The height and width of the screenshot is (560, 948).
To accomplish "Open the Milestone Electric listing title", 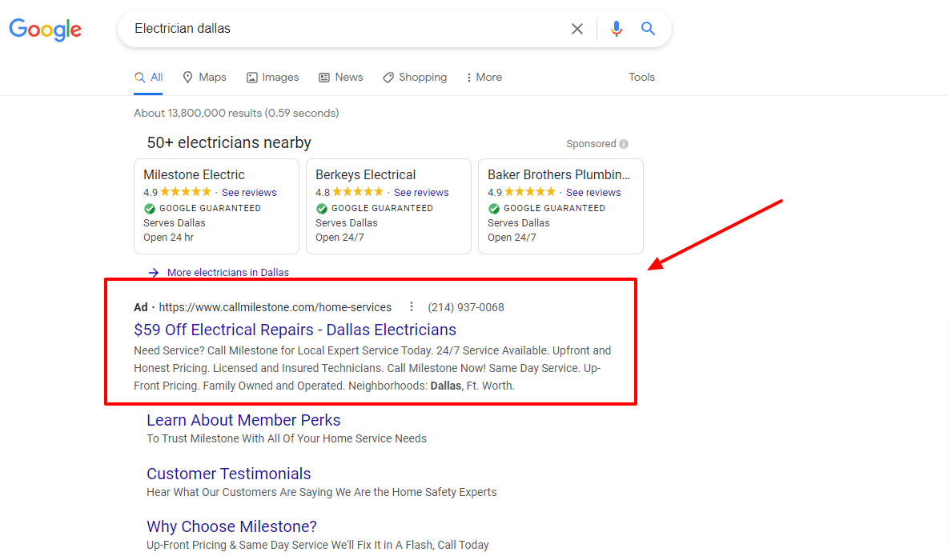I will click(194, 174).
